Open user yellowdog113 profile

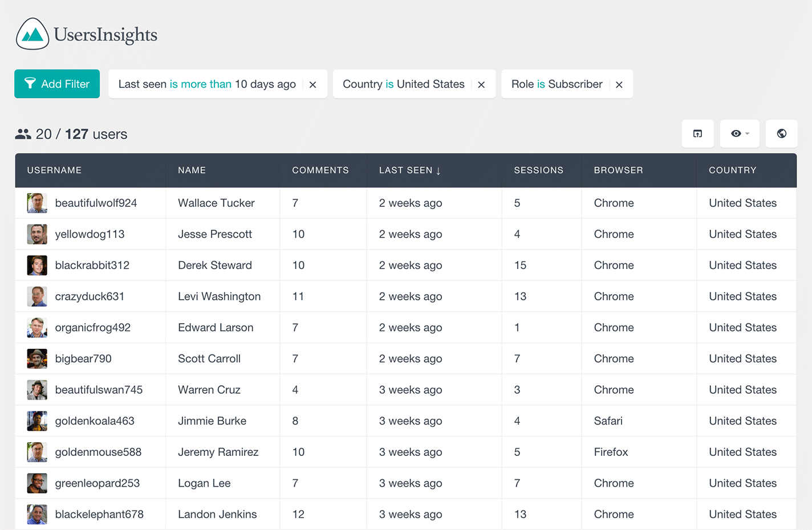(90, 234)
